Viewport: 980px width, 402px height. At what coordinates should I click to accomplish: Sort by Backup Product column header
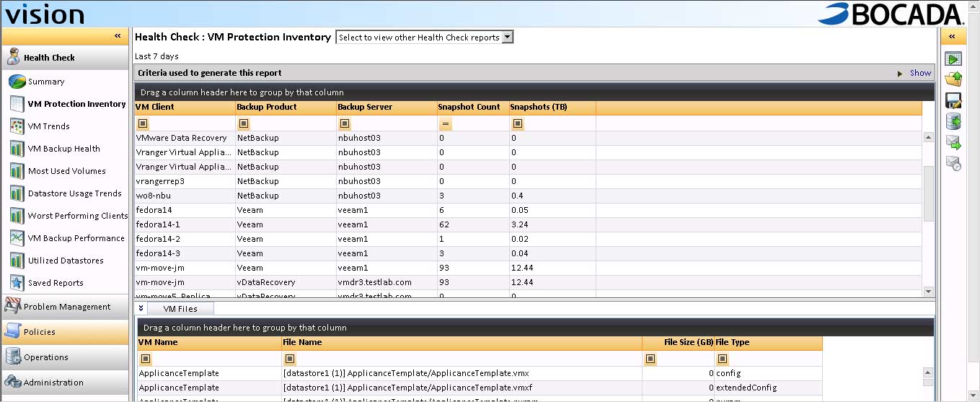(286, 108)
